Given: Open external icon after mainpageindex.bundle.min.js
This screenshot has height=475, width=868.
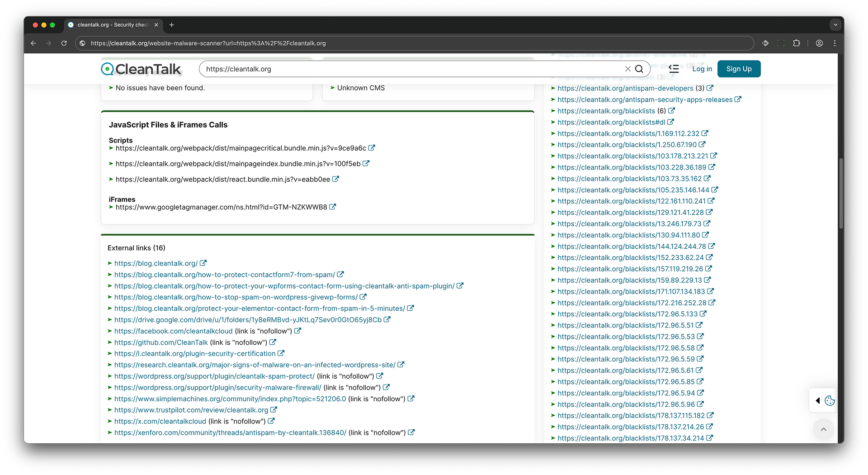Looking at the screenshot, I should [366, 163].
